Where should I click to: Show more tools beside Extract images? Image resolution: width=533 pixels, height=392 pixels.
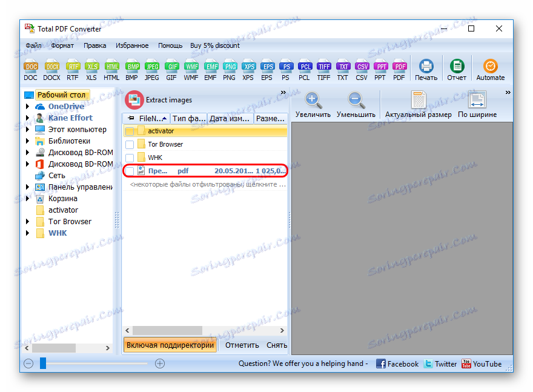coord(283,93)
